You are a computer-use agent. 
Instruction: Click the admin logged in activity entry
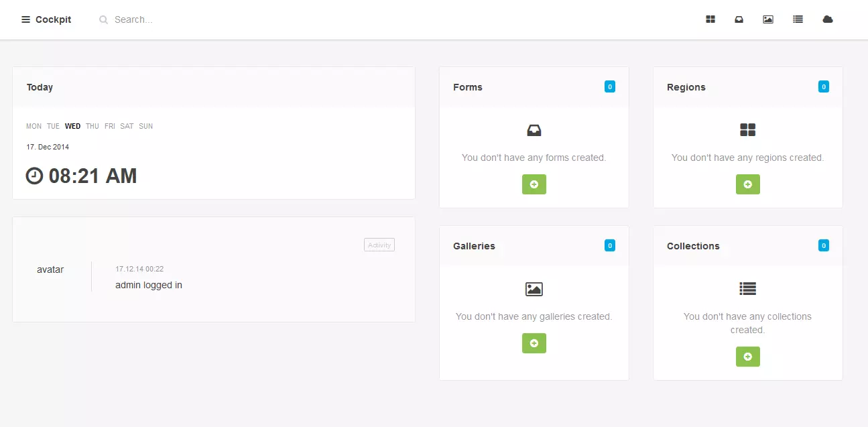(x=147, y=284)
